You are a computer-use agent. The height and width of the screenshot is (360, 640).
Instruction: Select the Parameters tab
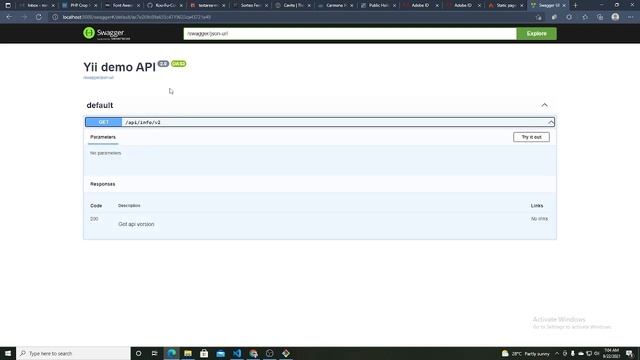click(x=103, y=137)
